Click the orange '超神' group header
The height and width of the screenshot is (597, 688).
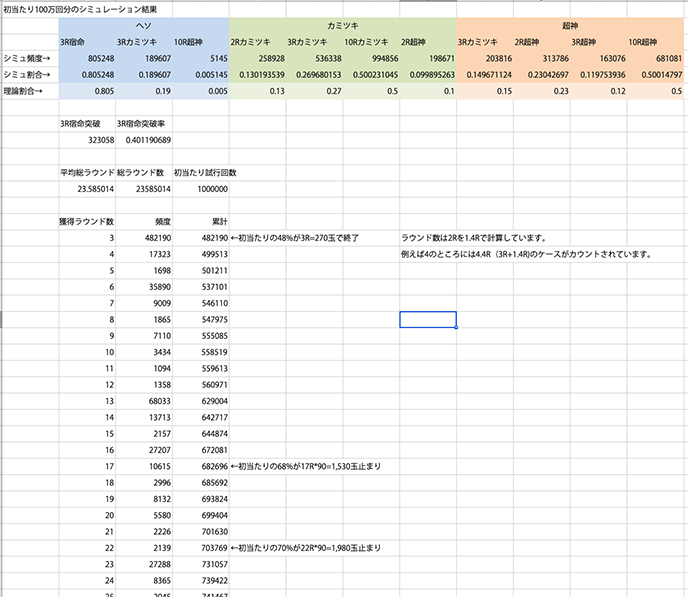[570, 26]
